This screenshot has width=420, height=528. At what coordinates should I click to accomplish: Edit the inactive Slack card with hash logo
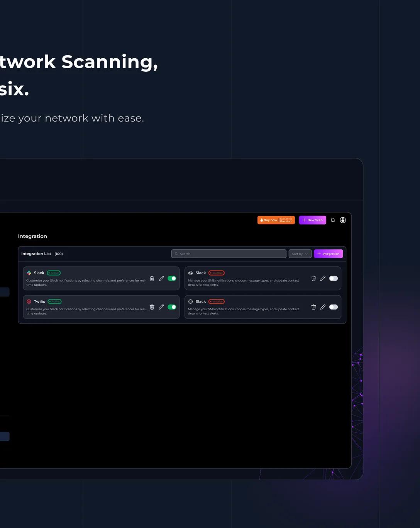point(323,278)
